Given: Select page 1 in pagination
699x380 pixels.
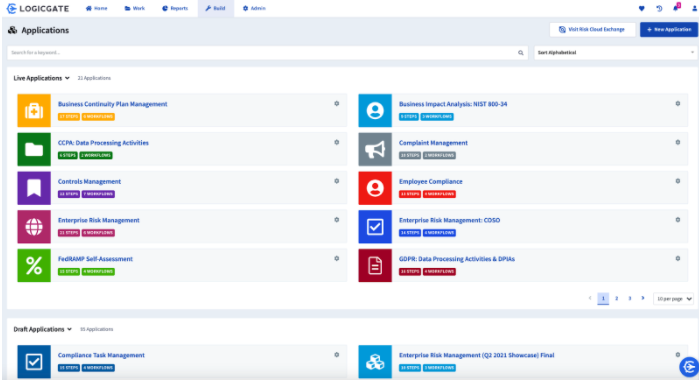Looking at the screenshot, I should pos(603,298).
